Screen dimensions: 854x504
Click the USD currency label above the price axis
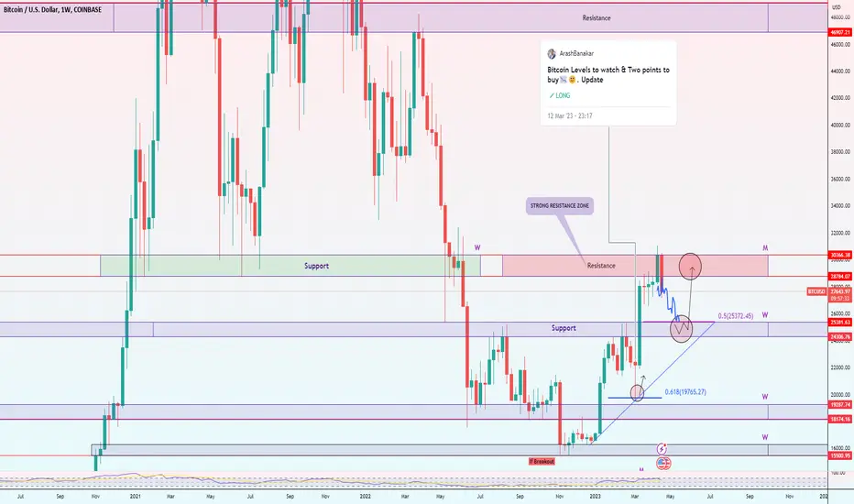coord(837,7)
